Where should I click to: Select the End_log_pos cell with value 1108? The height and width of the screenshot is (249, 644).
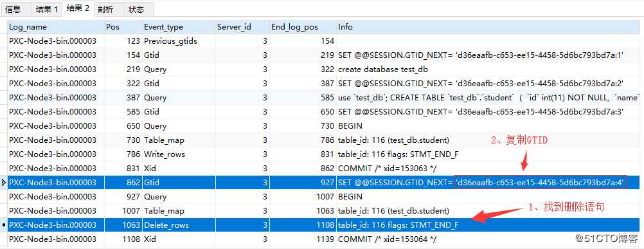(x=303, y=225)
